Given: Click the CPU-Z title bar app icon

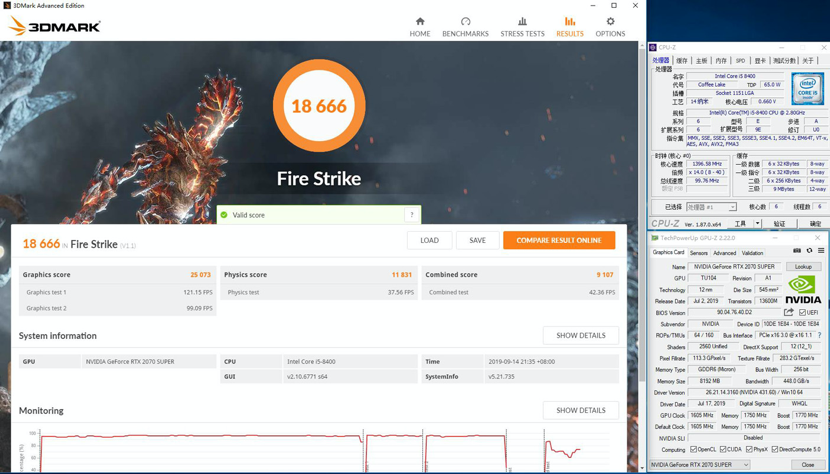Looking at the screenshot, I should tap(653, 48).
